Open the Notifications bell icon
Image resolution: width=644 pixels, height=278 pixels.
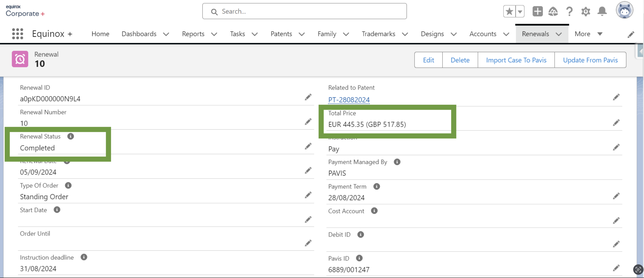pyautogui.click(x=602, y=11)
